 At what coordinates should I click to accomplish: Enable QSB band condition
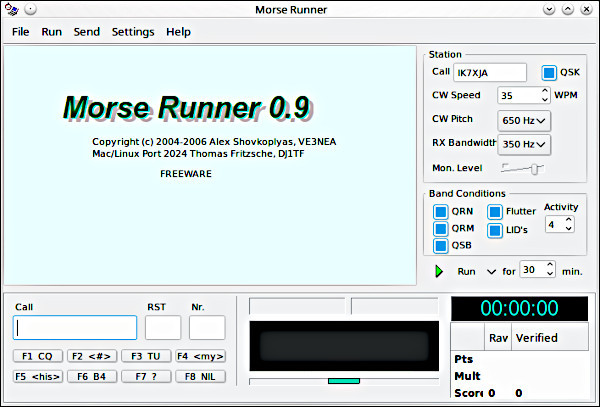coord(440,246)
